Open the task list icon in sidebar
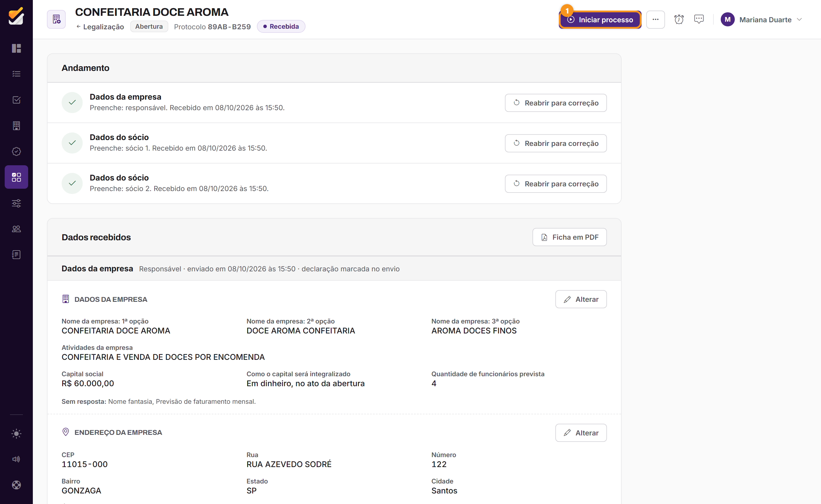 [x=16, y=74]
